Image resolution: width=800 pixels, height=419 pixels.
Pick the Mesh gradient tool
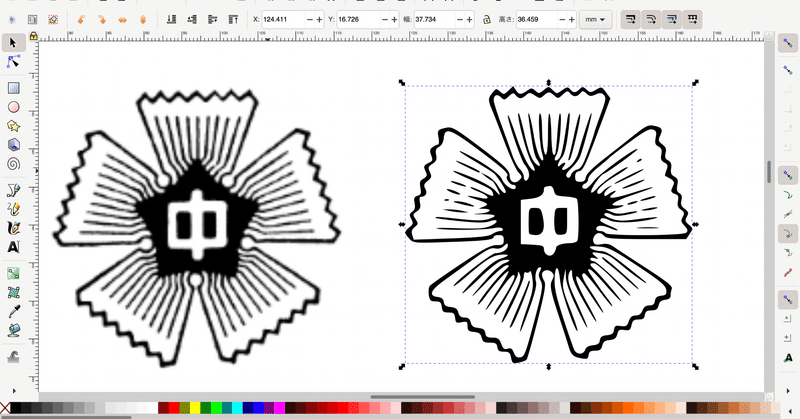(14, 292)
